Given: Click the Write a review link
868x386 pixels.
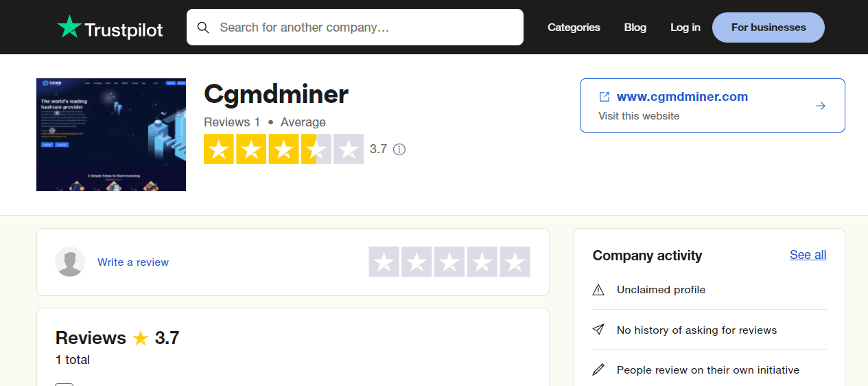Looking at the screenshot, I should coord(133,262).
